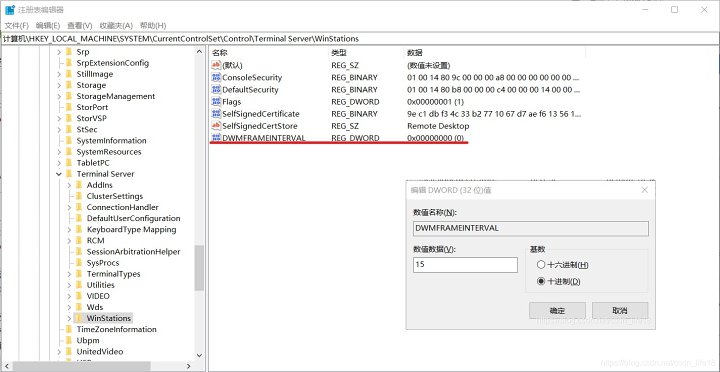Click the UnitedVideo folder icon
The image size is (720, 372).
pyautogui.click(x=69, y=351)
